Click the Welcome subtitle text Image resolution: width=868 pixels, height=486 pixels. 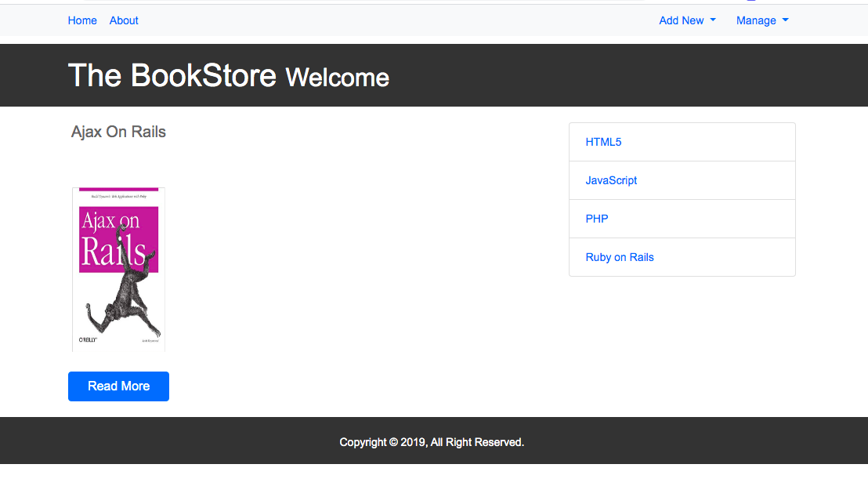(337, 78)
